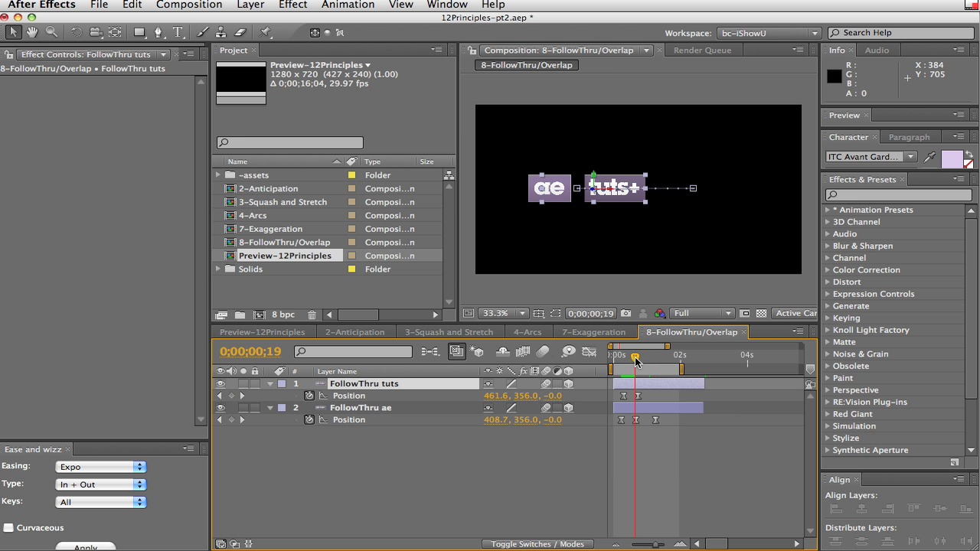This screenshot has height=551, width=980.
Task: Expand the Solids folder
Action: tap(218, 269)
